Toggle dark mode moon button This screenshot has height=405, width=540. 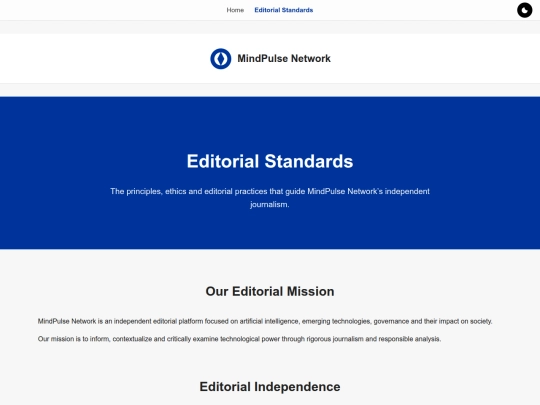525,10
